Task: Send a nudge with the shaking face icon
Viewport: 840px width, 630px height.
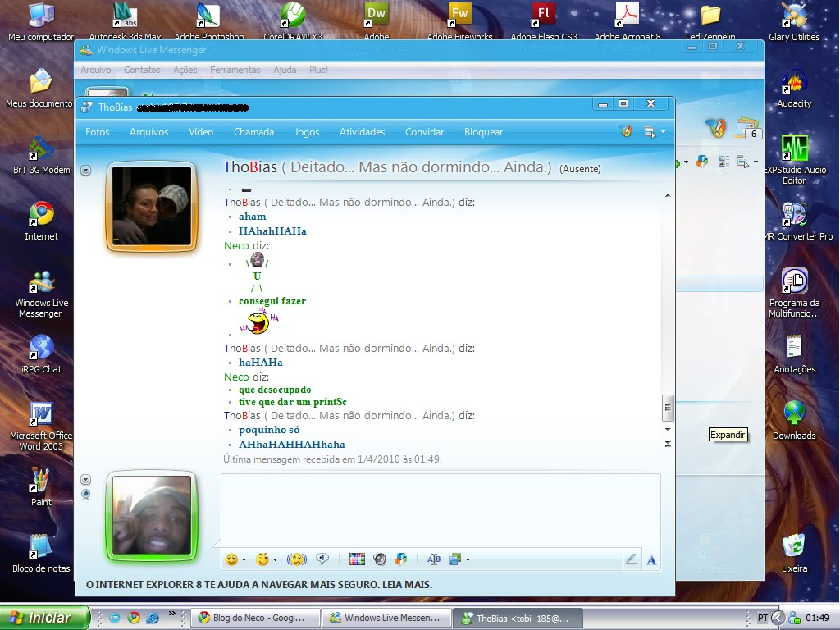Action: [x=297, y=559]
